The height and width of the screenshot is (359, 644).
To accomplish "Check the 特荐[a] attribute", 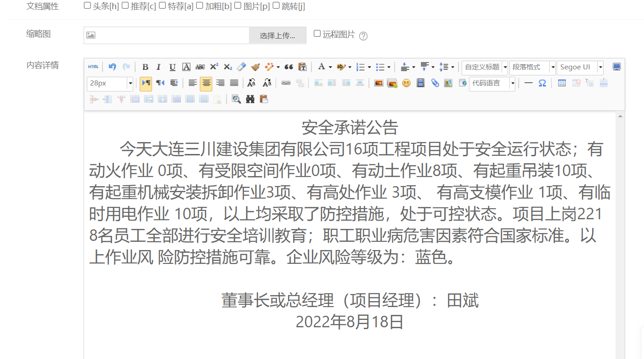I will (162, 6).
